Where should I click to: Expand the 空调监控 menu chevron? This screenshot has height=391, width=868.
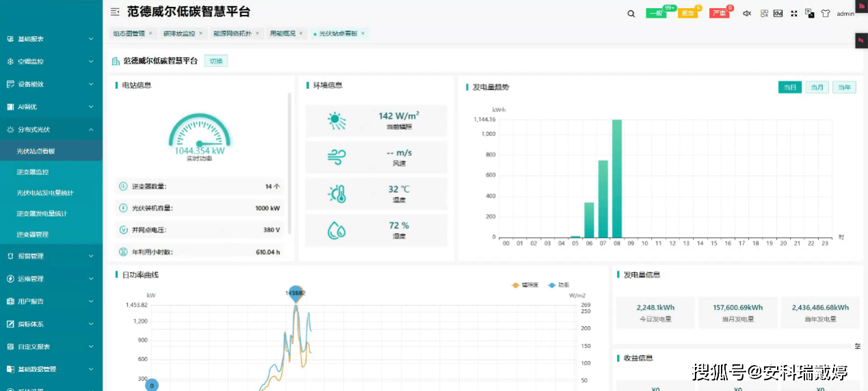pos(91,62)
